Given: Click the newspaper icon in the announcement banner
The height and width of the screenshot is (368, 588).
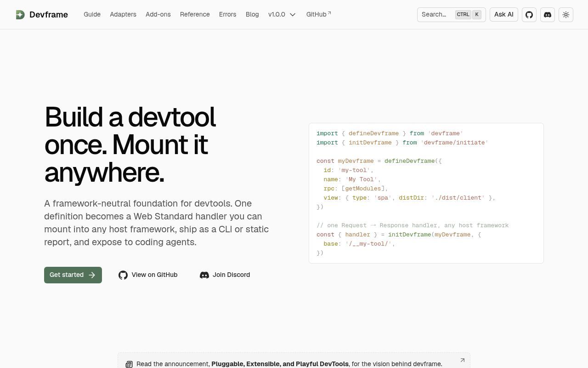Looking at the screenshot, I should click(x=129, y=364).
